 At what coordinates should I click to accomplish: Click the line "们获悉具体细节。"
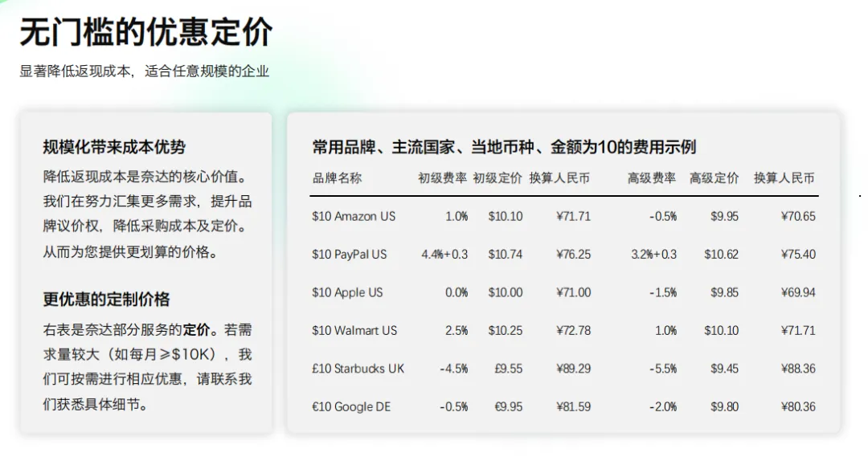click(96, 405)
